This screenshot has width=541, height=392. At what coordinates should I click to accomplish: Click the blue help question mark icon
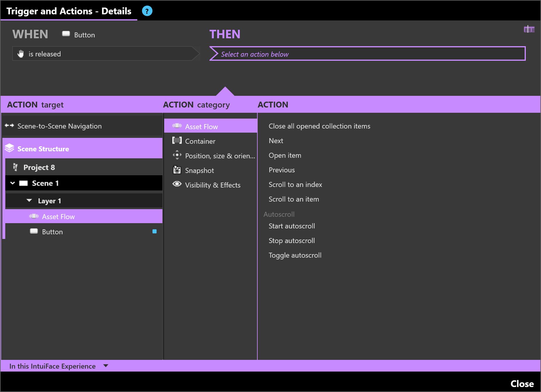[147, 11]
